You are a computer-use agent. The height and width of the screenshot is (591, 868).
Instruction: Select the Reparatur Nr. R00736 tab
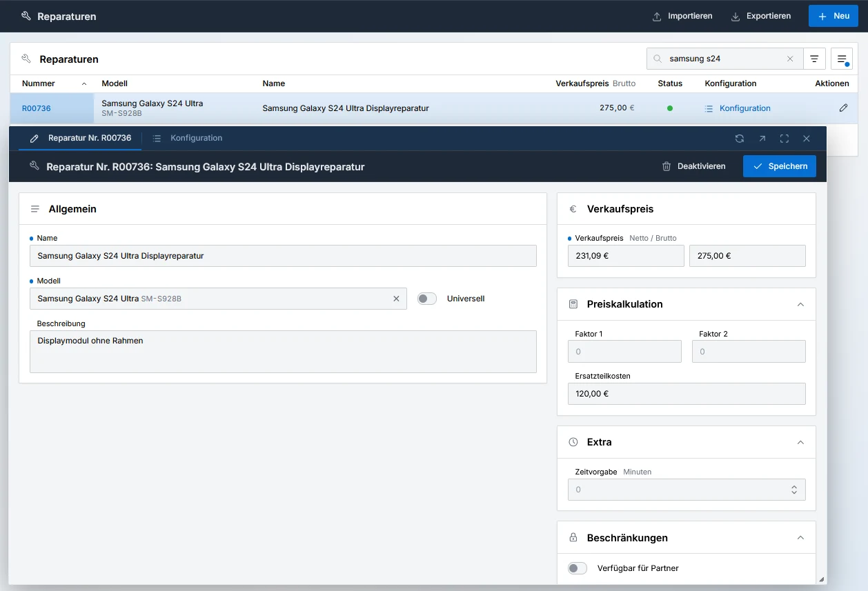coord(81,138)
